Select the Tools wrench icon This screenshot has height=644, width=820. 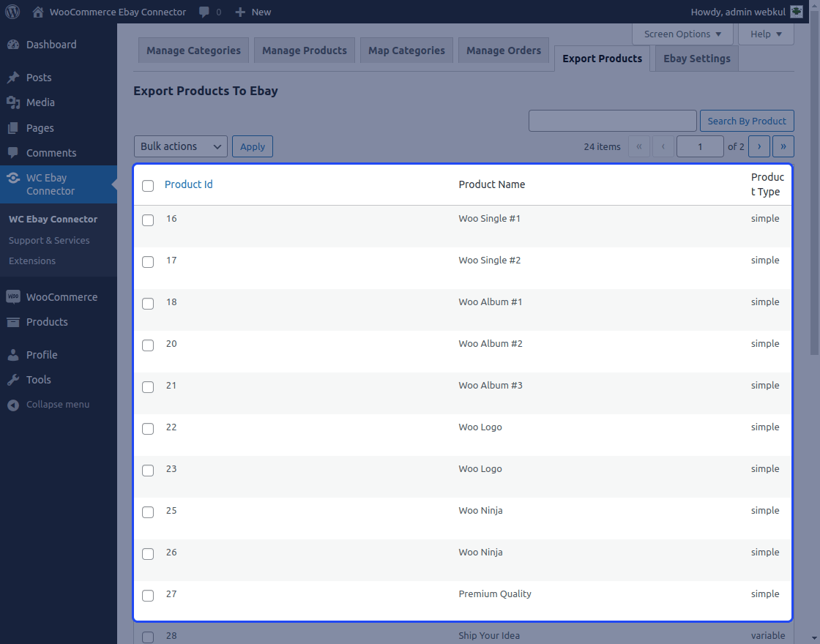click(x=13, y=379)
